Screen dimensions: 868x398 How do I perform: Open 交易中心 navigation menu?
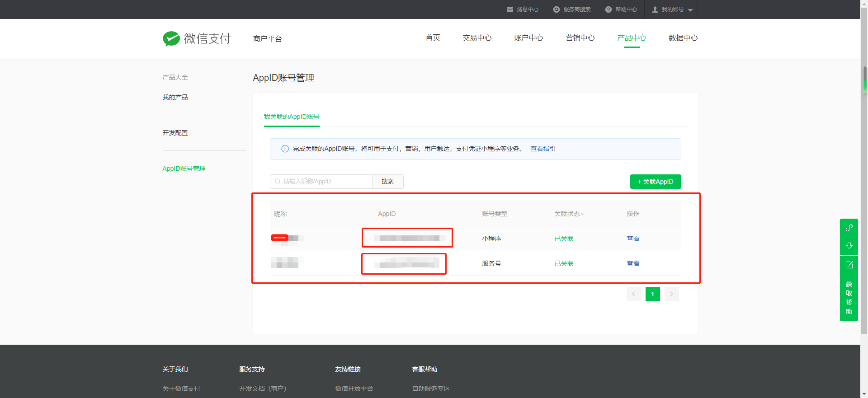pos(477,38)
